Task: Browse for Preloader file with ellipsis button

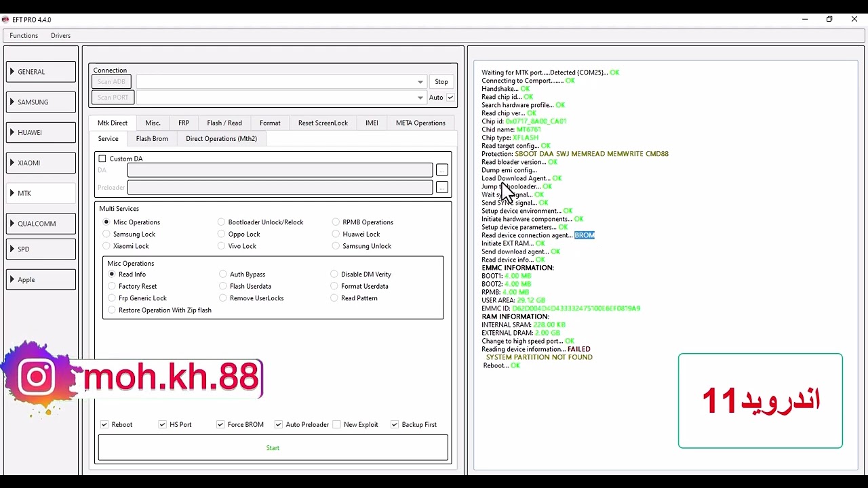Action: coord(441,187)
